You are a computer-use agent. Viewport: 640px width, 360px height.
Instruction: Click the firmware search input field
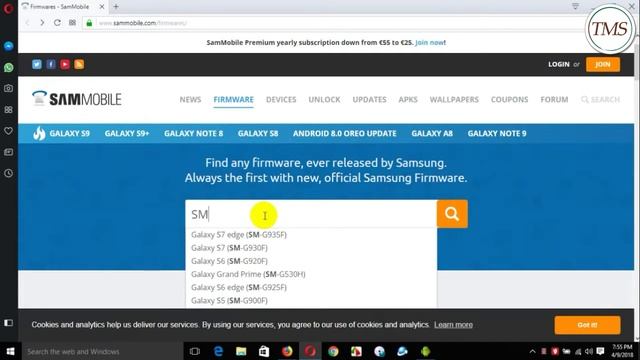click(x=311, y=214)
